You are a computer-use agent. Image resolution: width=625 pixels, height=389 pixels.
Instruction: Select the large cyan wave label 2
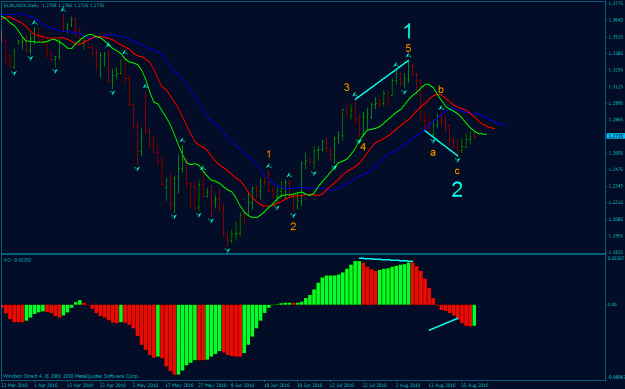457,189
